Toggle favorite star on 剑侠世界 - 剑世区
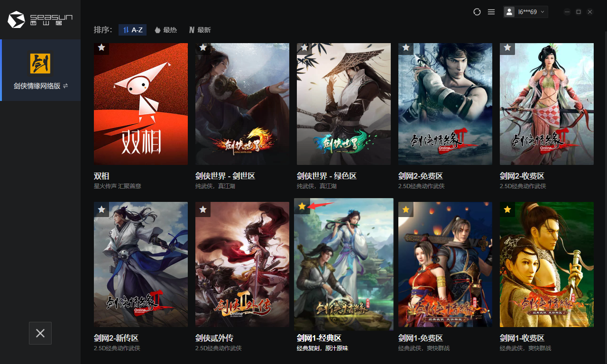607x364 pixels. click(x=203, y=47)
